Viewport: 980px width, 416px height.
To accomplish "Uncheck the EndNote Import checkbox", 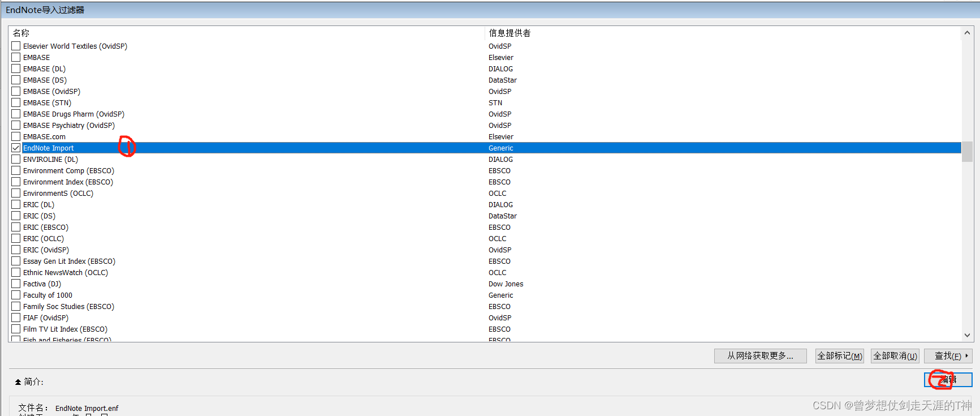I will pyautogui.click(x=16, y=148).
